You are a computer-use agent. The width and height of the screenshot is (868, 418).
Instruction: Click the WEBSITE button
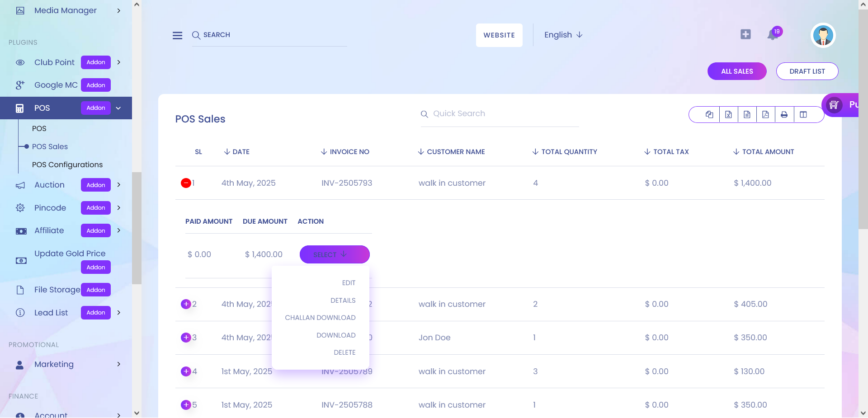click(x=499, y=35)
